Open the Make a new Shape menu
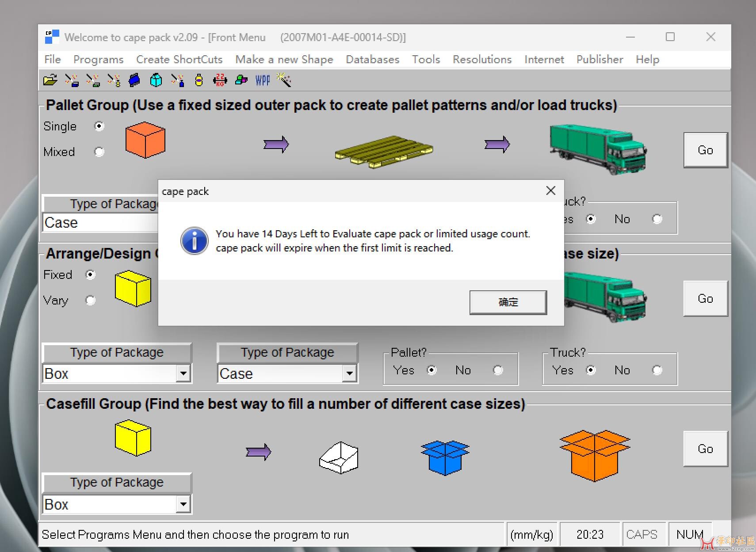Screen dimensions: 756x552 (284, 59)
